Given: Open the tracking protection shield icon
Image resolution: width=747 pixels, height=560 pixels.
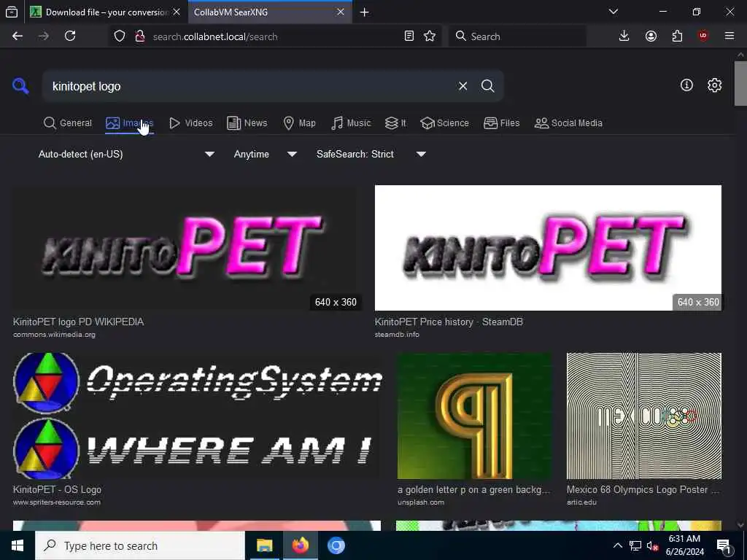Looking at the screenshot, I should pyautogui.click(x=120, y=36).
